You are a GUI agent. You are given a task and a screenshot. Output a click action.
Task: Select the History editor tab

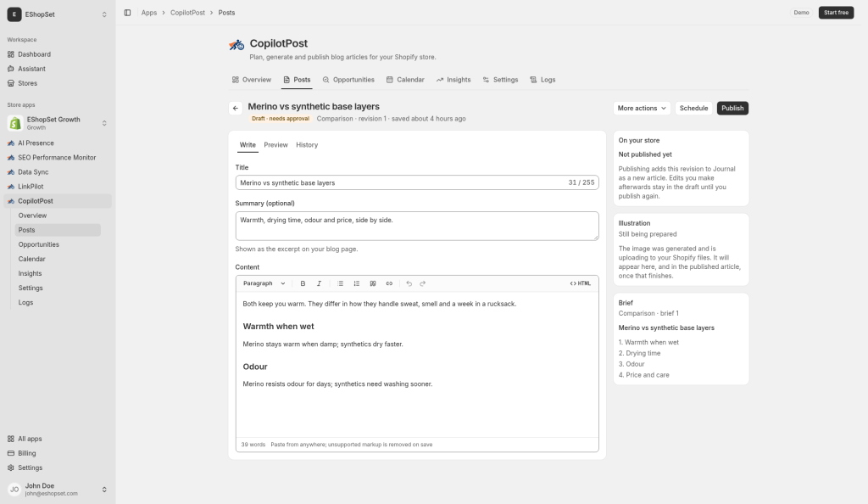(x=307, y=145)
